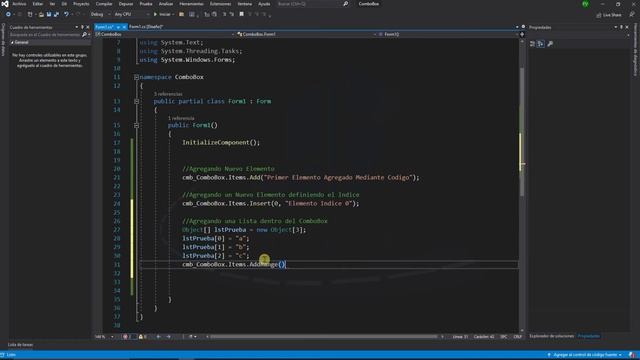The image size is (640, 360).
Task: Open the Depurar menu
Action: pyautogui.click(x=126, y=4)
